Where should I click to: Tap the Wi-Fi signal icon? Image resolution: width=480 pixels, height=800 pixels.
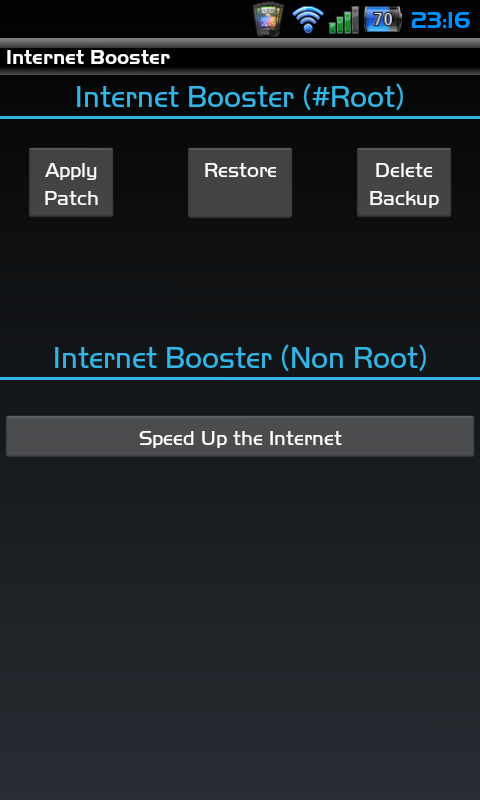[308, 20]
